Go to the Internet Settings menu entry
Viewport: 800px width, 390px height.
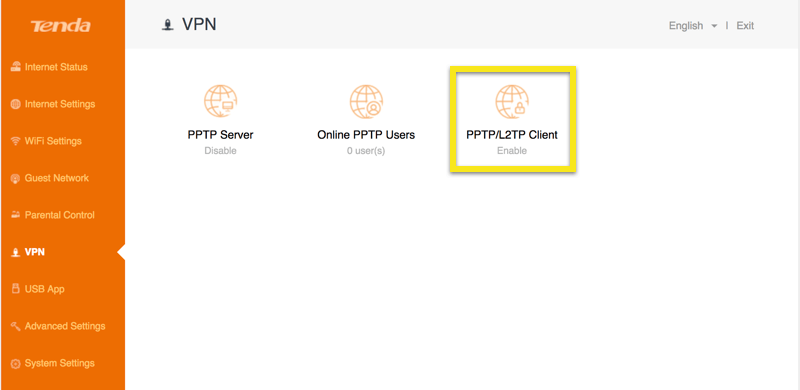point(60,104)
